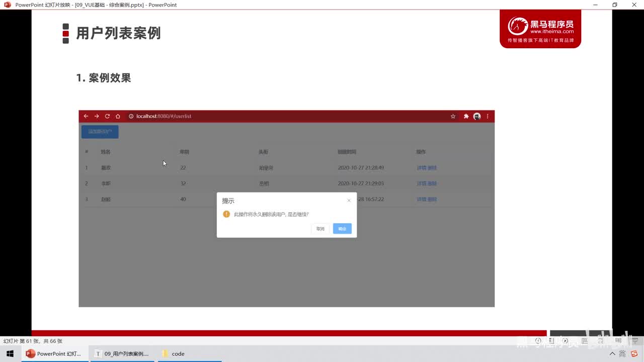Click the 提示 dialog title
The image size is (644, 362).
point(228,201)
